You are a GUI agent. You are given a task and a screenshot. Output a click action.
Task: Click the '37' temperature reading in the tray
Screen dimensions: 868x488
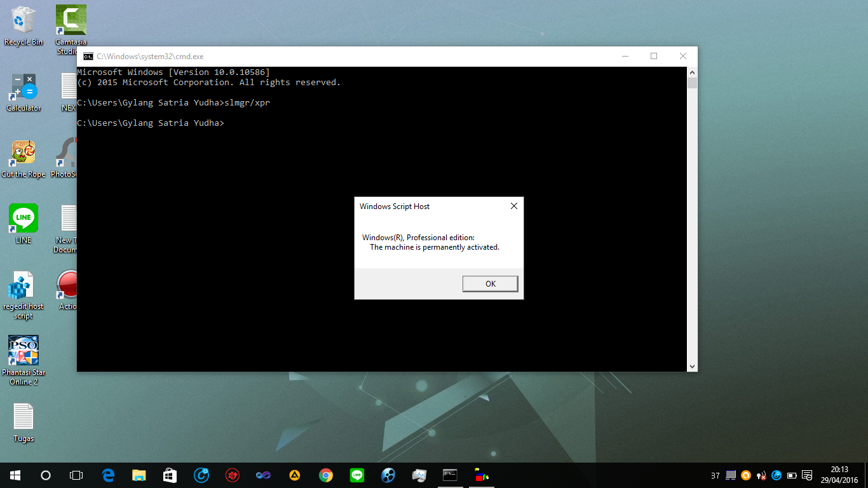pos(715,475)
